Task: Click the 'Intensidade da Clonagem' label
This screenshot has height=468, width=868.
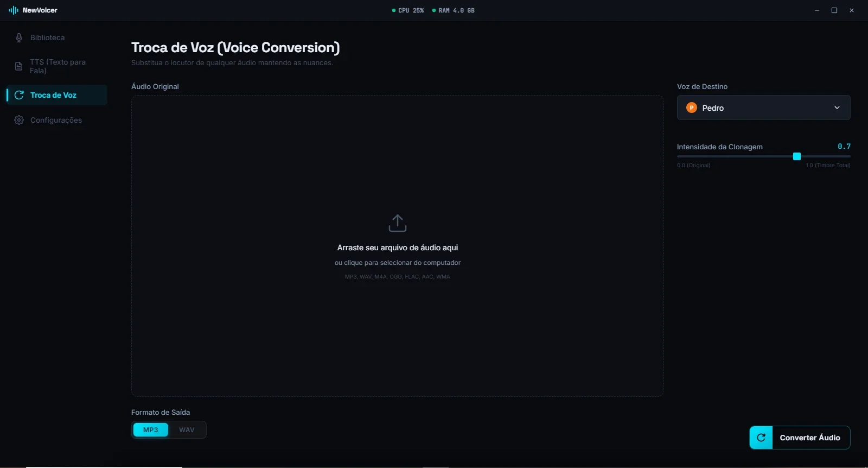Action: point(720,147)
